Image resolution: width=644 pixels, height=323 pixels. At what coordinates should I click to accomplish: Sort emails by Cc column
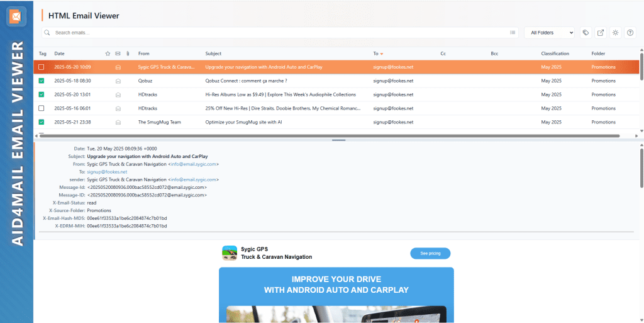[x=443, y=54]
